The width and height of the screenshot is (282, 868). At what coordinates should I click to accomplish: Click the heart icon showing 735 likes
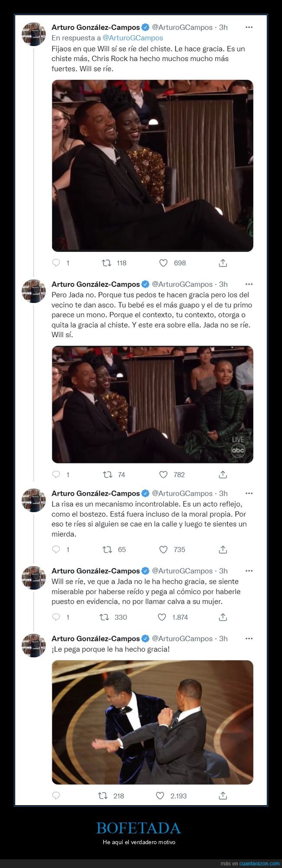click(164, 549)
